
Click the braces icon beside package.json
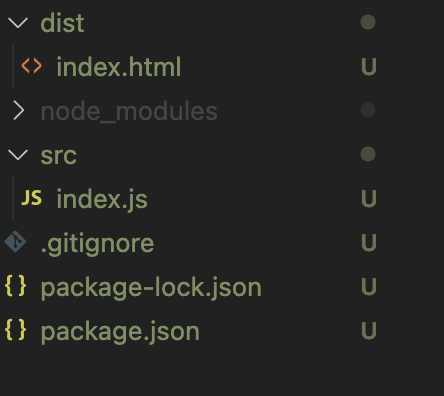(x=16, y=330)
